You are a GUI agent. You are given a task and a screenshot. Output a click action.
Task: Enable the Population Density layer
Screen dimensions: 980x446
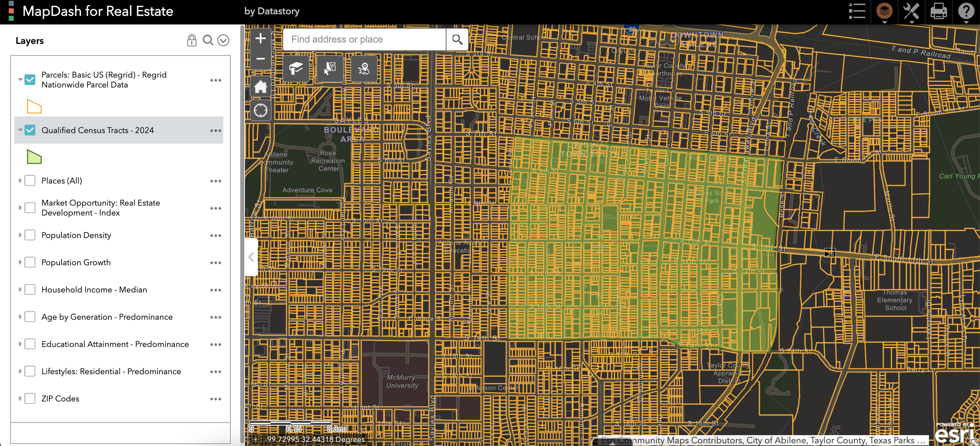tap(30, 235)
